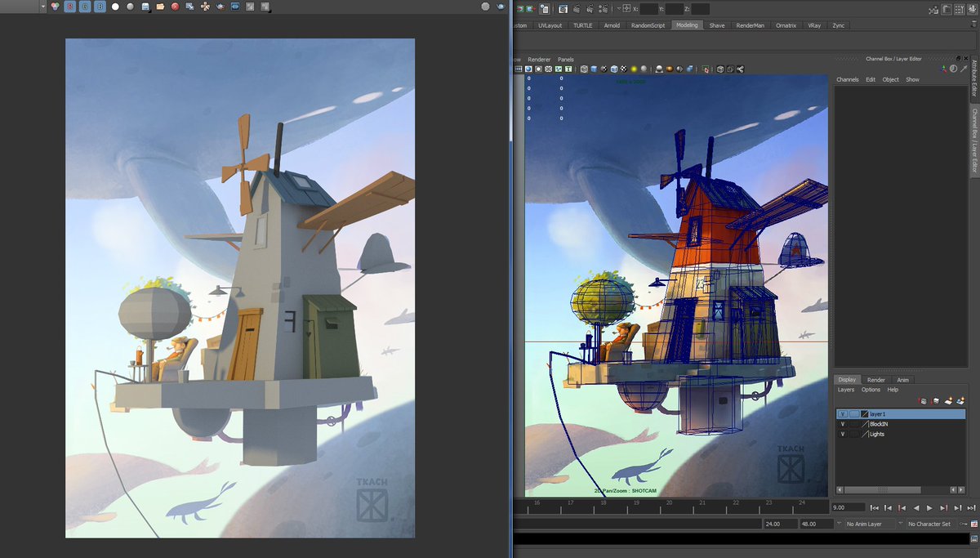Image resolution: width=980 pixels, height=558 pixels.
Task: Open Layers menu in Layer Editor
Action: (x=846, y=390)
